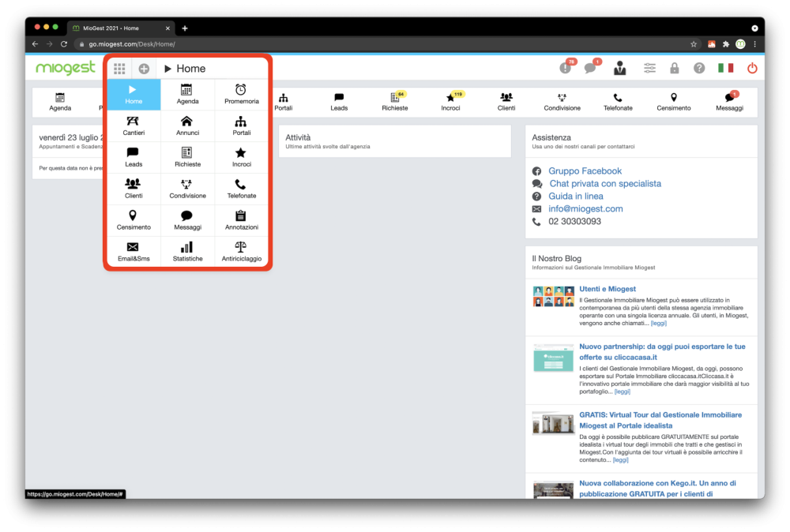Open Leads tile in the grid menu
The image size is (790, 532).
tap(134, 158)
